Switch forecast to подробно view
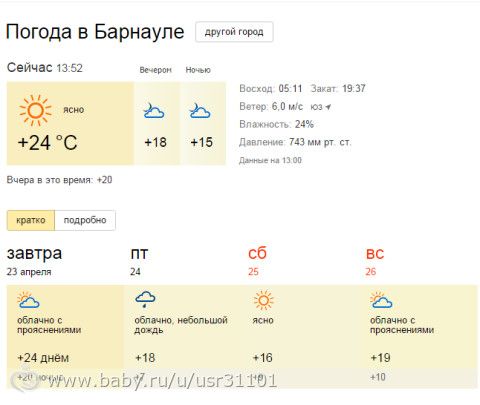Screen dimensions: 480x405 pyautogui.click(x=85, y=220)
